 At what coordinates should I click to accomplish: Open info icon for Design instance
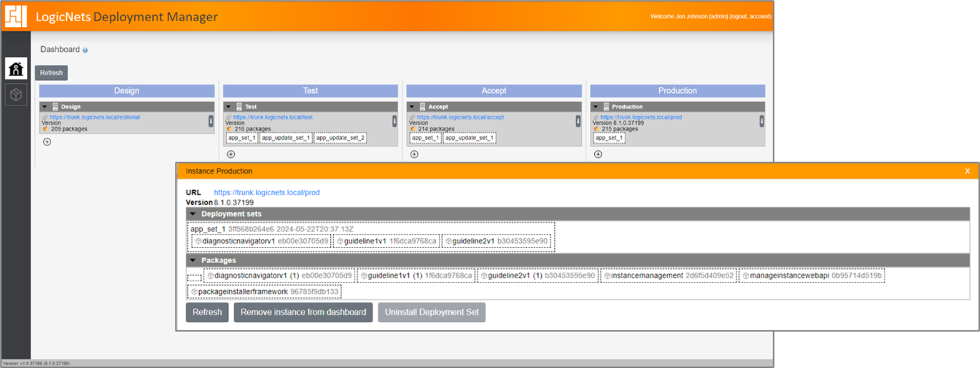[x=211, y=121]
